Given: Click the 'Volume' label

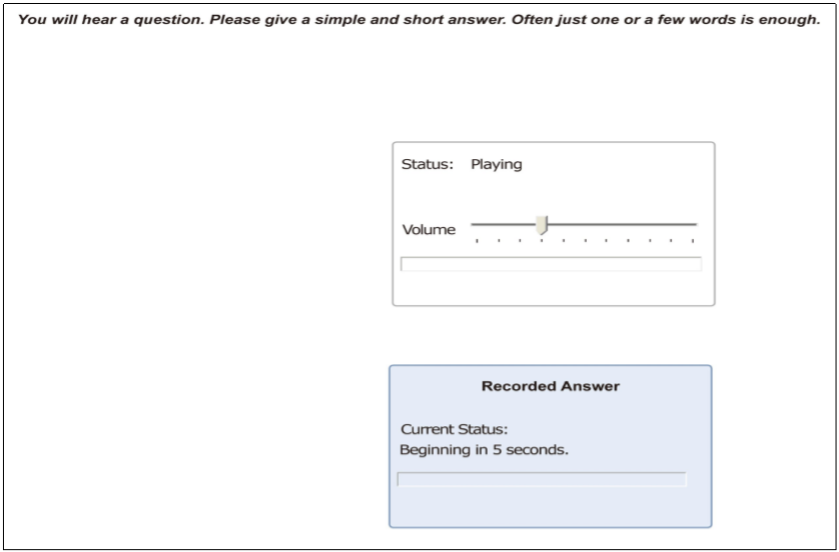Looking at the screenshot, I should 429,229.
